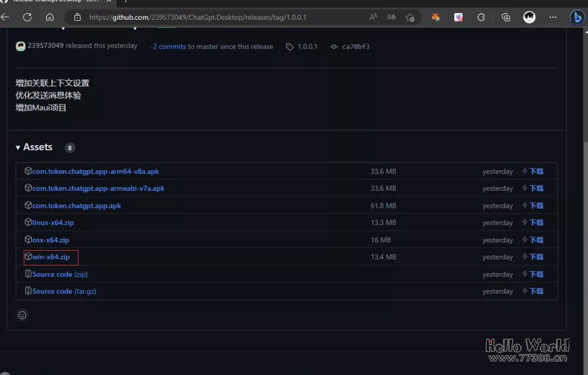Viewport: 588px width, 375px height.
Task: Open the 239573049 author profile link
Action: coord(46,46)
